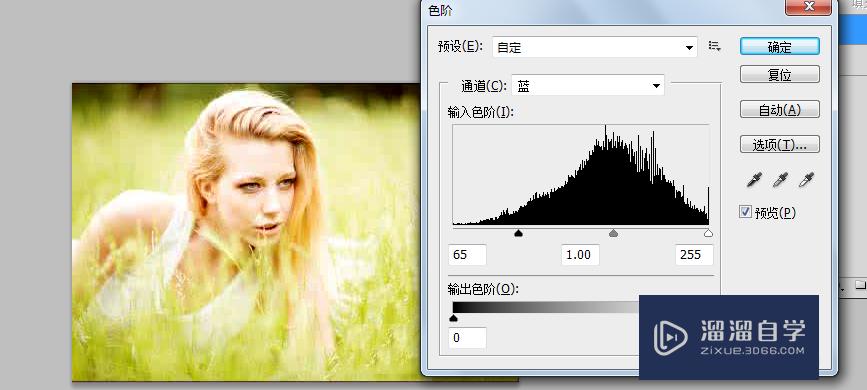Open the preset options menu icon

[x=715, y=46]
